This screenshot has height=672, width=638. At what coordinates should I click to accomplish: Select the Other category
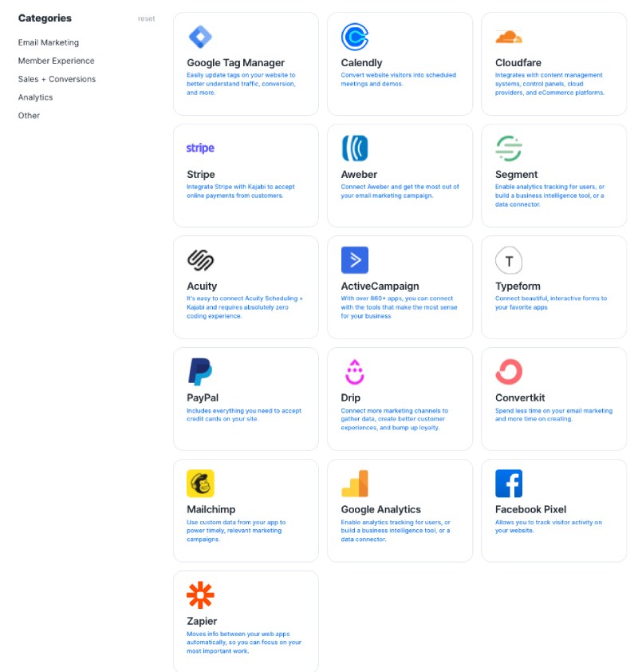pos(29,116)
